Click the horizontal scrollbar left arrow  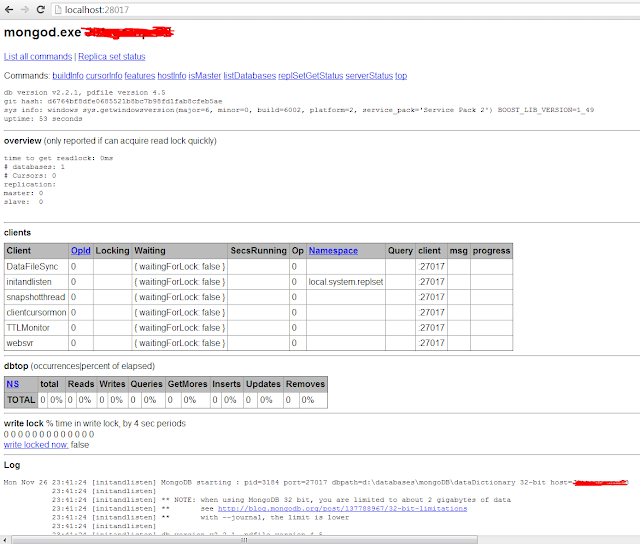click(x=4, y=540)
